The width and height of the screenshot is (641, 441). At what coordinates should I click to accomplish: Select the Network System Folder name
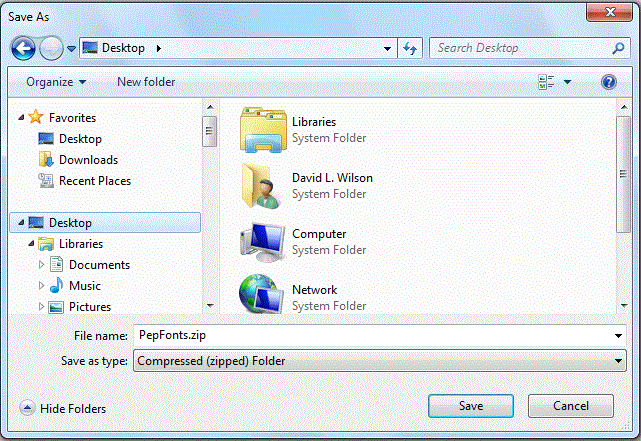(x=314, y=290)
